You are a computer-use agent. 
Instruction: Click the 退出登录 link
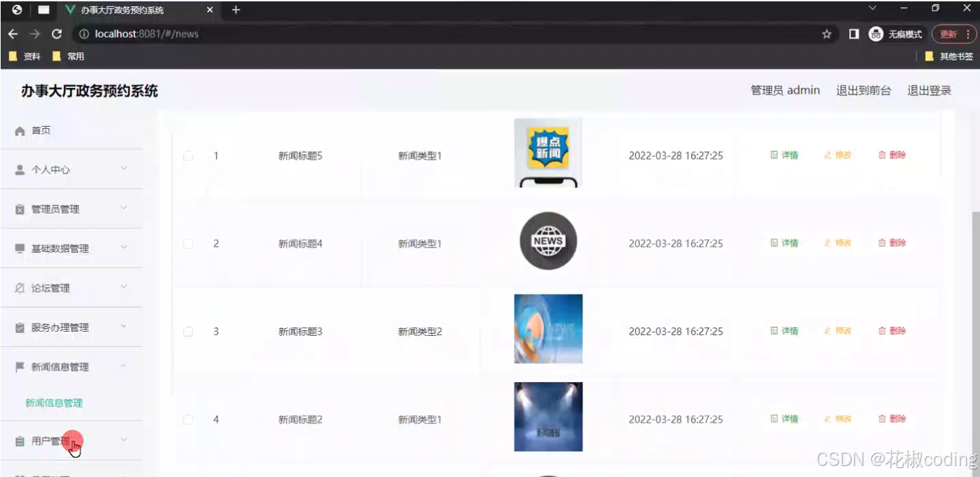(x=929, y=90)
